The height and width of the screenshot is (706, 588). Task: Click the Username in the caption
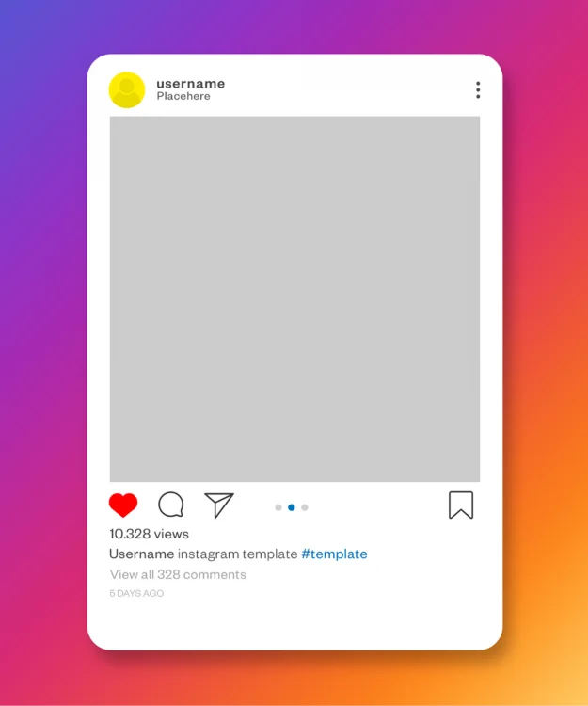(142, 554)
